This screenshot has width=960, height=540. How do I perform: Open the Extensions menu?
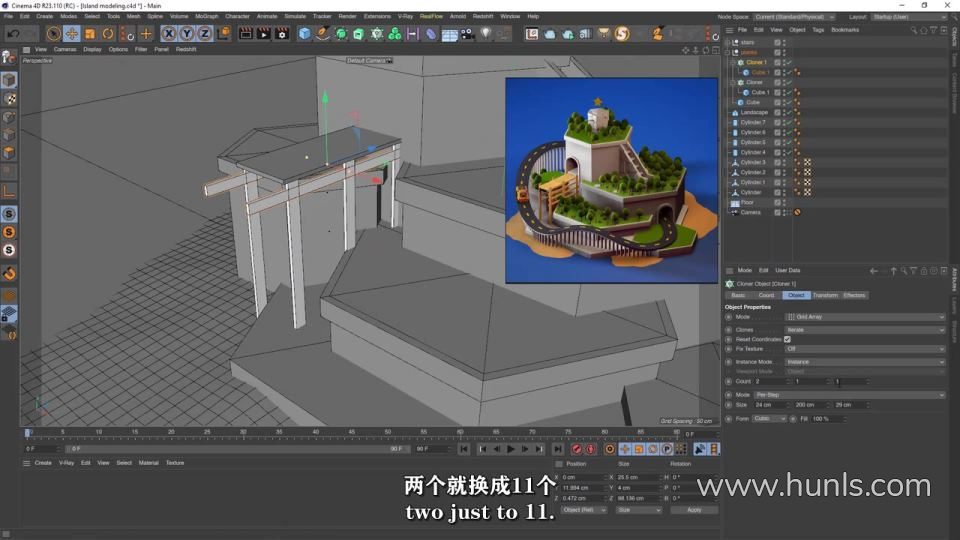[x=377, y=17]
